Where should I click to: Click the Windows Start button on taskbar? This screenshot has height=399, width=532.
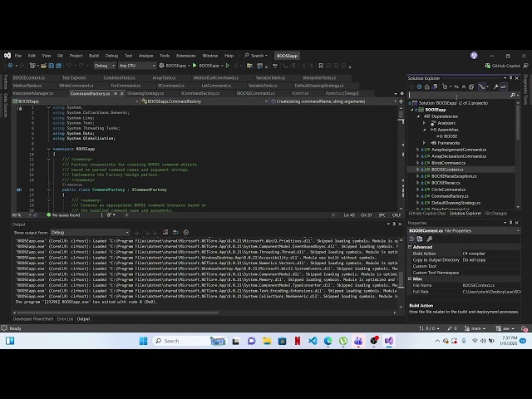[x=142, y=341]
